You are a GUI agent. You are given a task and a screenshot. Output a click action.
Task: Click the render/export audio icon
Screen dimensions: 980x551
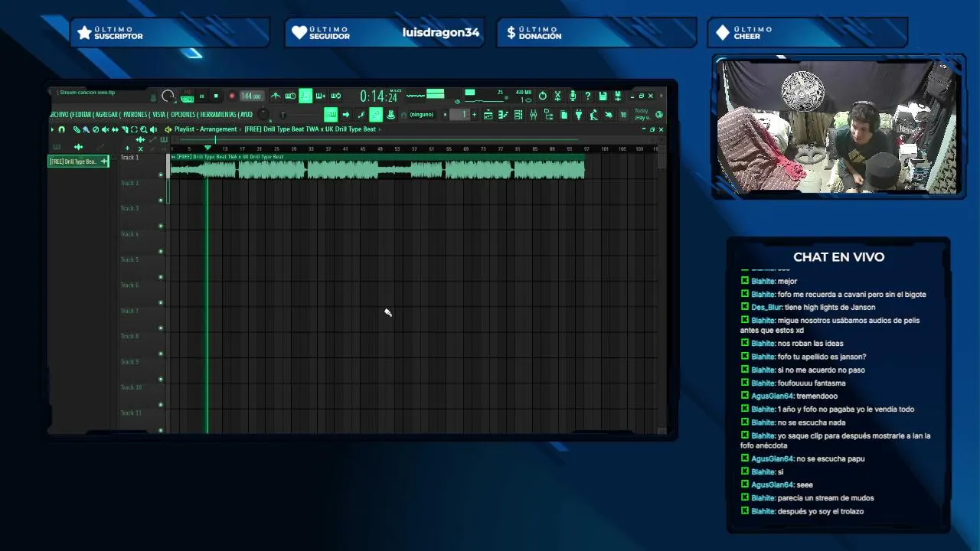coord(618,96)
